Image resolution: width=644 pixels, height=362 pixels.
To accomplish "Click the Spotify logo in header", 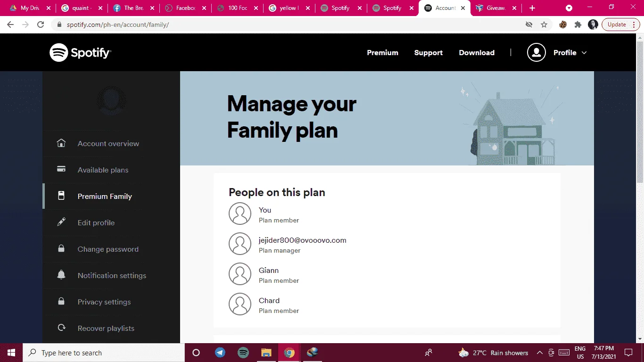I will pyautogui.click(x=80, y=52).
